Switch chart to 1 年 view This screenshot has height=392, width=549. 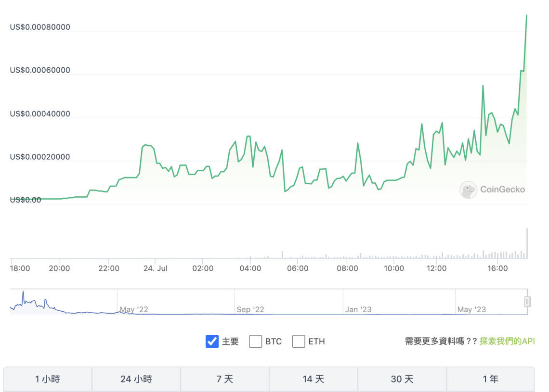tap(490, 379)
